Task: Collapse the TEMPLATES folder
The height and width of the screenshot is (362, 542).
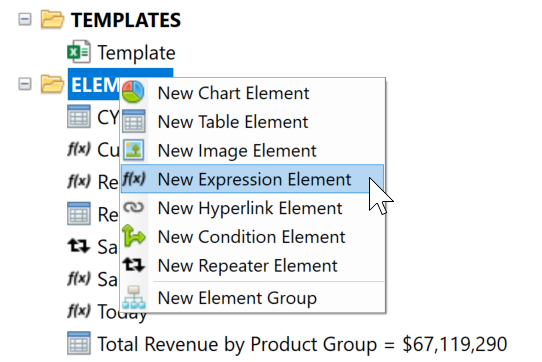Action: 25,19
